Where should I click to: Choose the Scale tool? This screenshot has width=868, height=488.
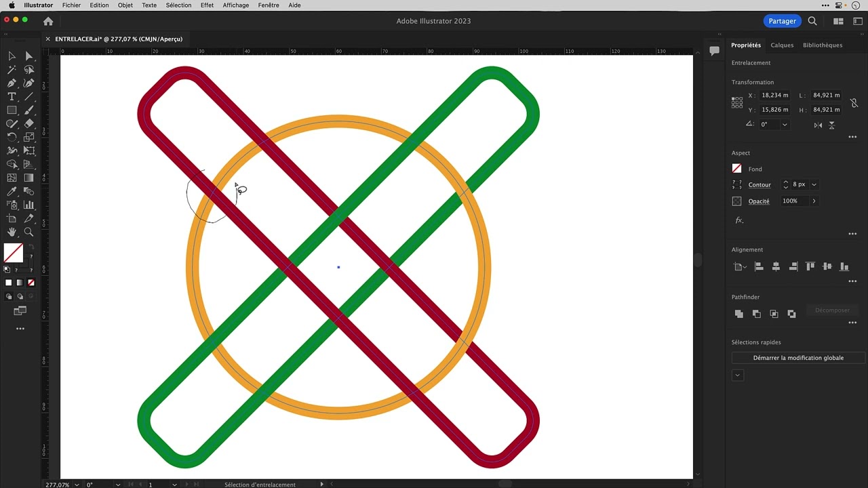28,138
